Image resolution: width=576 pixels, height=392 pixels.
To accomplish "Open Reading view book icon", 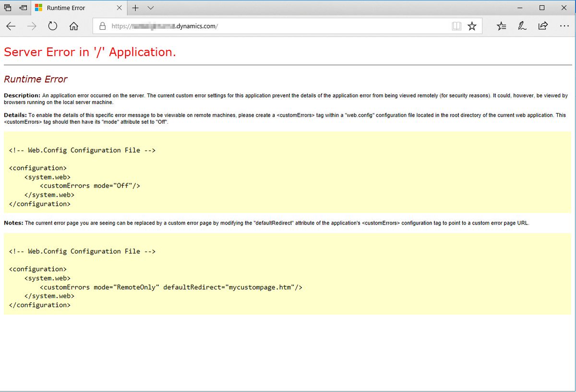I will pyautogui.click(x=456, y=26).
